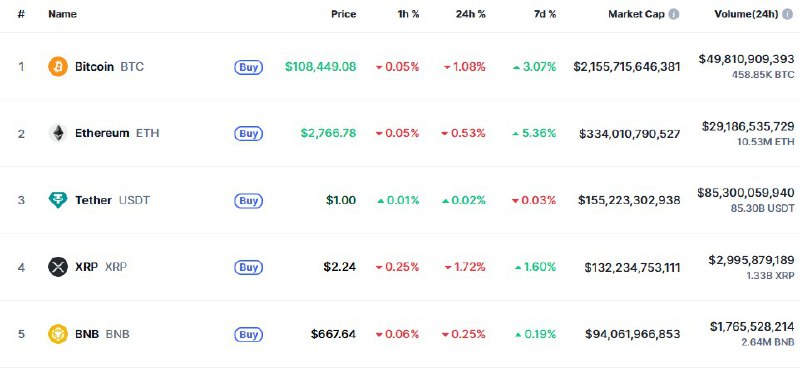
Task: Sort by the Name column header
Action: (62, 14)
